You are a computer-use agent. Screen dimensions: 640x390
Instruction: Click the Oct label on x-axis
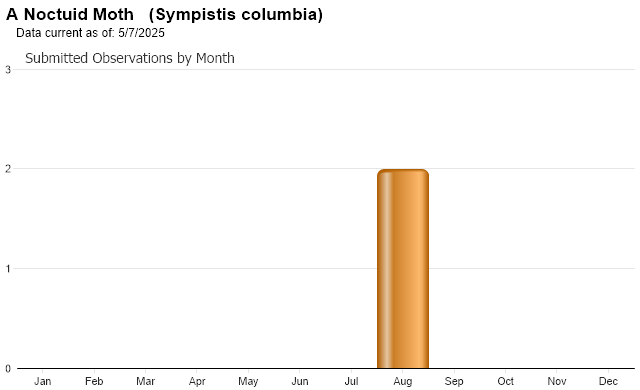coord(505,381)
